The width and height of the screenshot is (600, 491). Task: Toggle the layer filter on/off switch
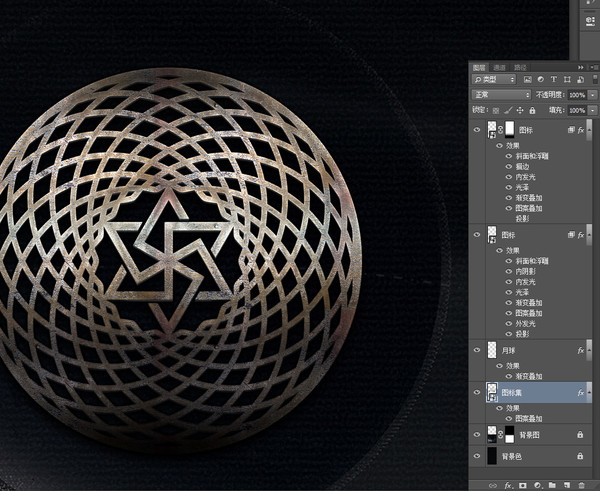[595, 79]
